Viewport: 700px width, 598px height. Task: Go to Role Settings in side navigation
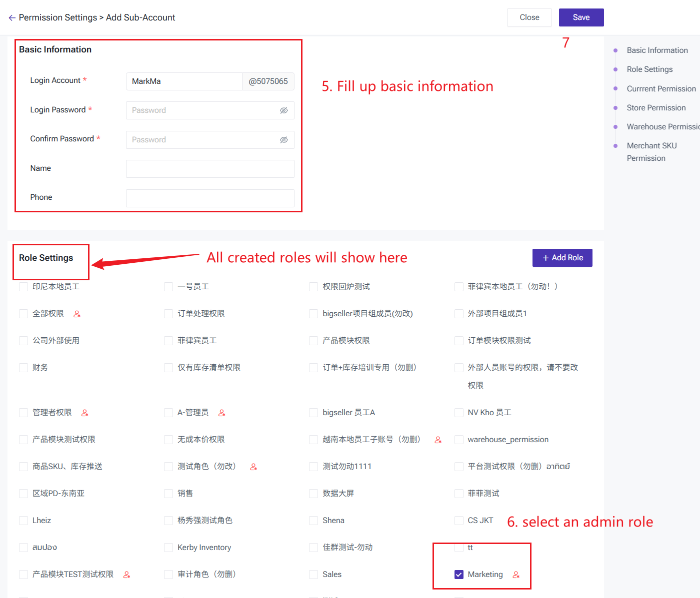coord(649,69)
